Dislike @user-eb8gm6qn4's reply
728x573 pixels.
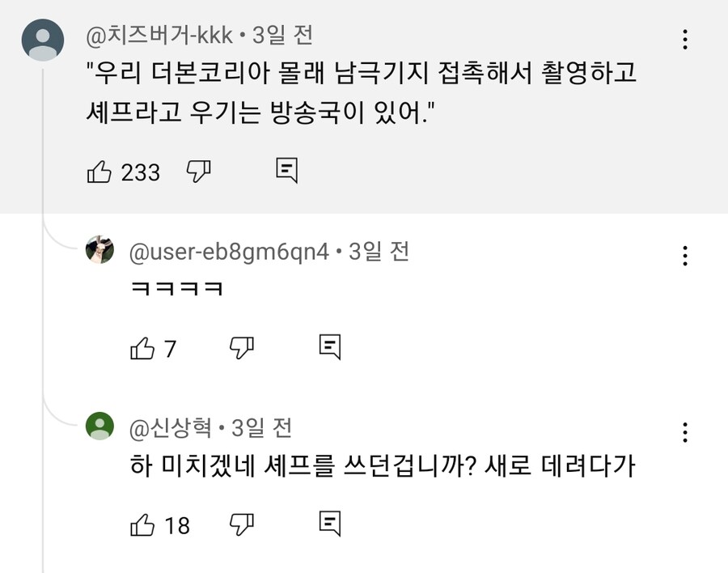(242, 348)
